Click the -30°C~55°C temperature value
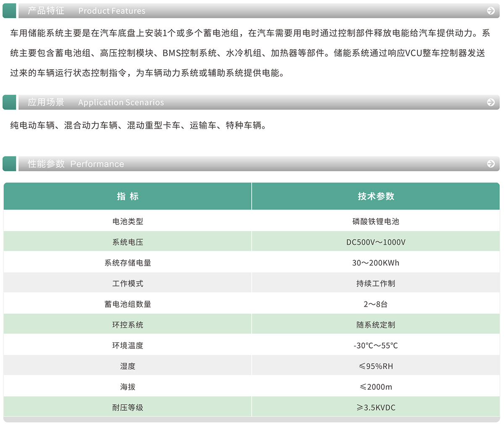The height and width of the screenshot is (425, 504). click(x=376, y=346)
